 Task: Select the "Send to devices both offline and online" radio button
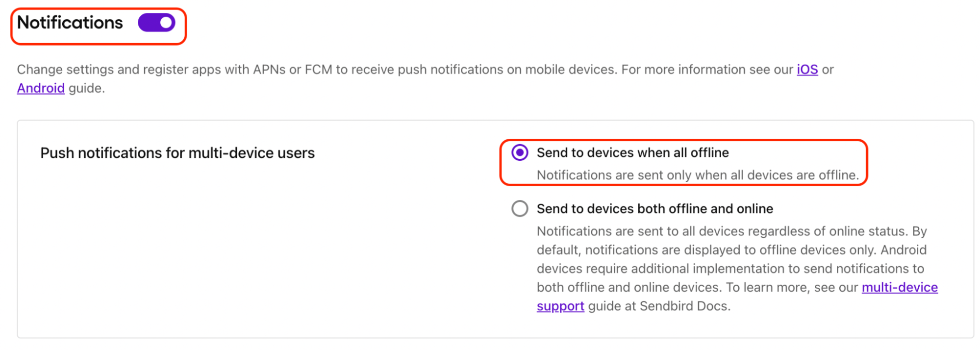pos(520,208)
